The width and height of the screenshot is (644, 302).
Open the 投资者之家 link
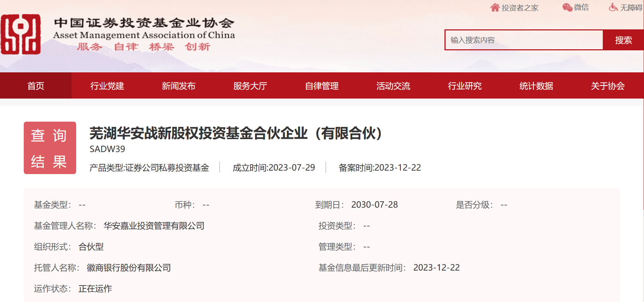[520, 8]
